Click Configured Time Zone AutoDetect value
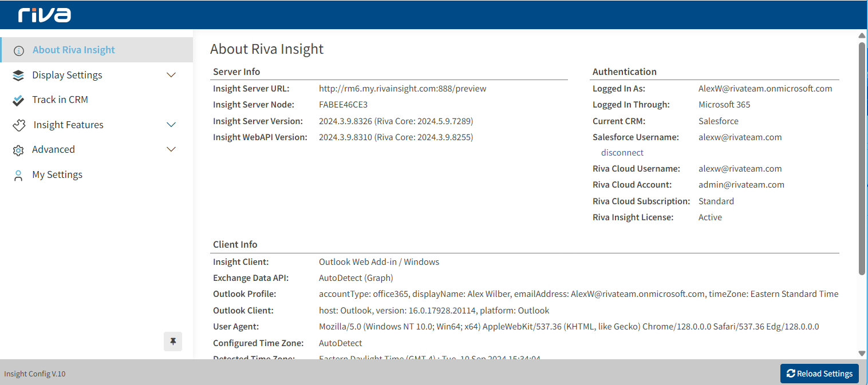The width and height of the screenshot is (868, 385). [341, 343]
